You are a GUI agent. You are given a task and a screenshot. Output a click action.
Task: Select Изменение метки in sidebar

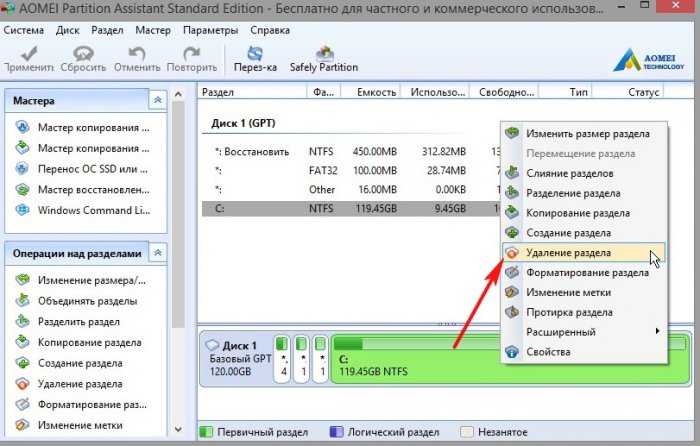[69, 425]
